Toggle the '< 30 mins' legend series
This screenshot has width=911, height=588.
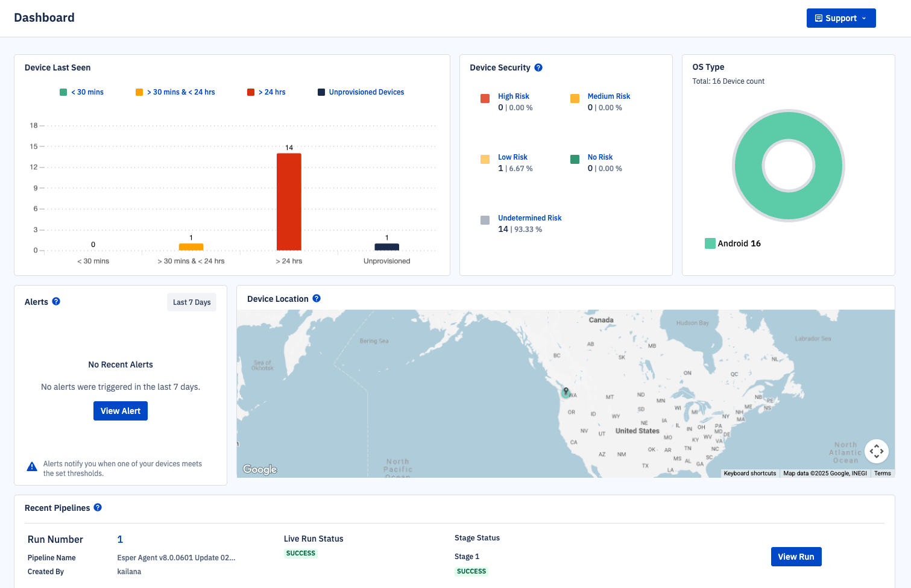82,92
